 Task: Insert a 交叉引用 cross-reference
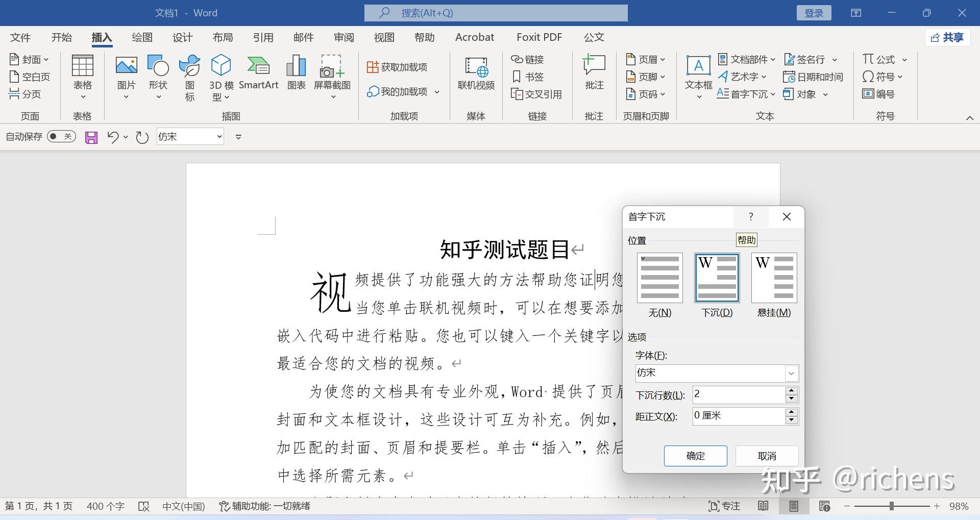click(x=536, y=94)
